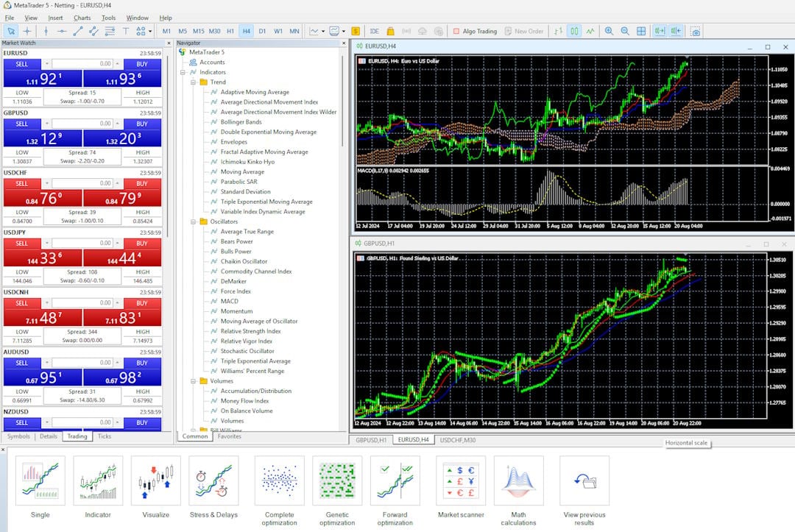
Task: Switch timeframe to M15
Action: [x=198, y=31]
